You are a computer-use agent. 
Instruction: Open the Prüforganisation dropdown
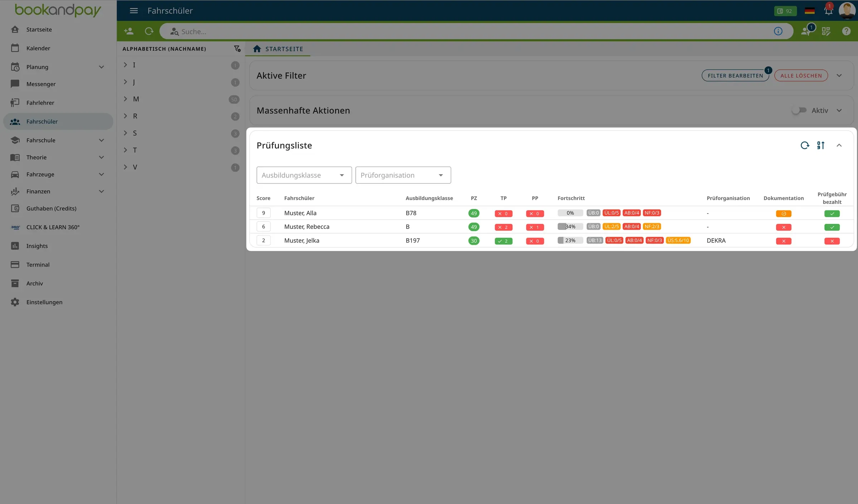click(403, 175)
